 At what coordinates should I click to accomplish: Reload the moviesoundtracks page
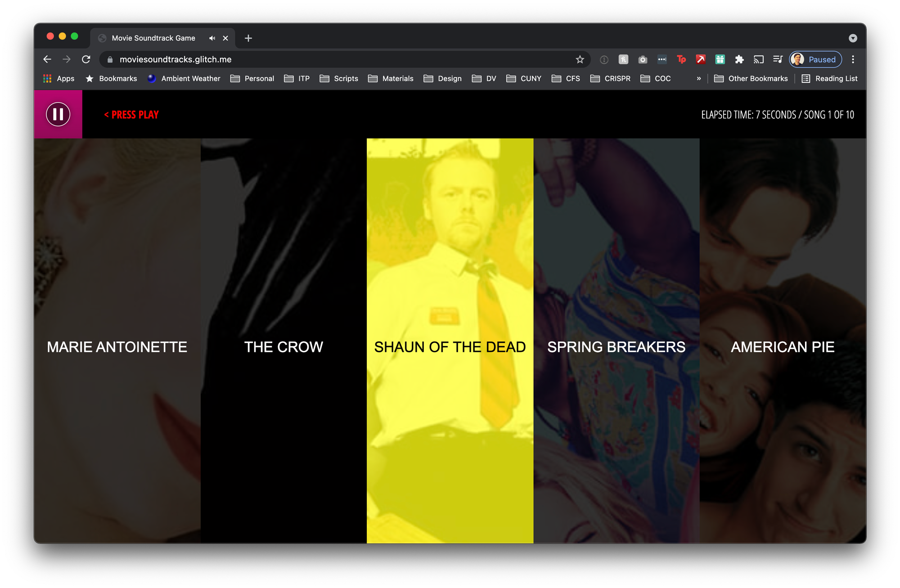86,59
